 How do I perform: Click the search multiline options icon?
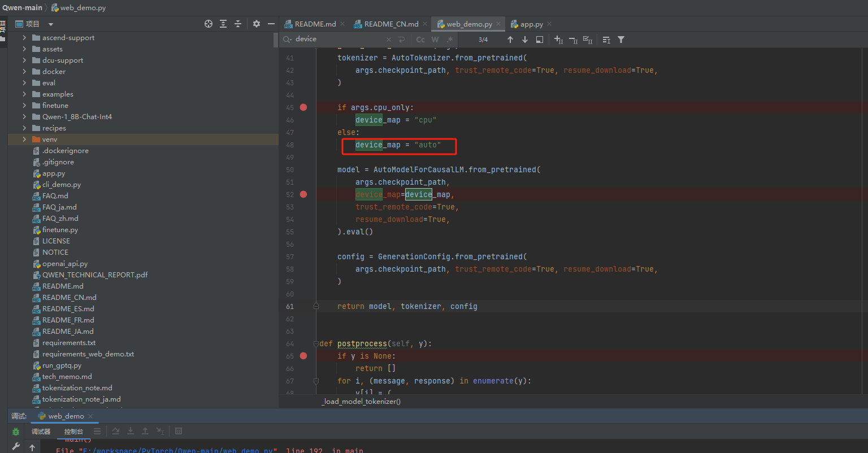click(606, 40)
